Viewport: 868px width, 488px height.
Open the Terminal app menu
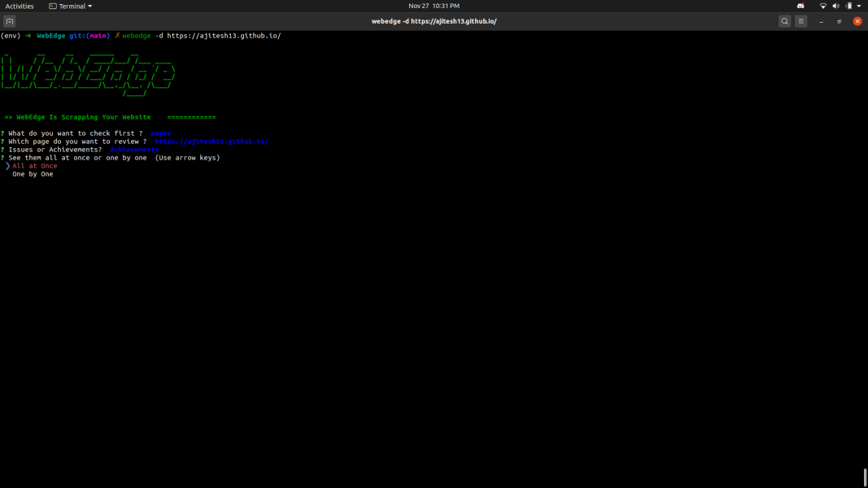coord(70,6)
